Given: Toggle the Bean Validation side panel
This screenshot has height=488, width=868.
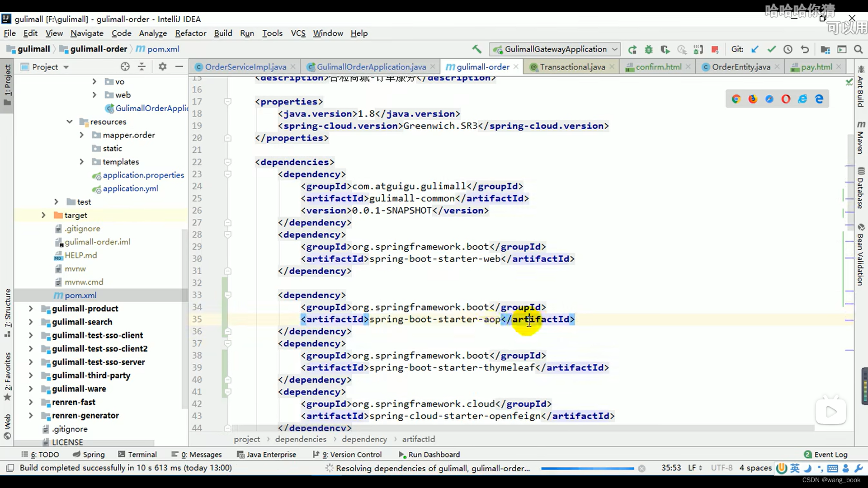Looking at the screenshot, I should 861,254.
